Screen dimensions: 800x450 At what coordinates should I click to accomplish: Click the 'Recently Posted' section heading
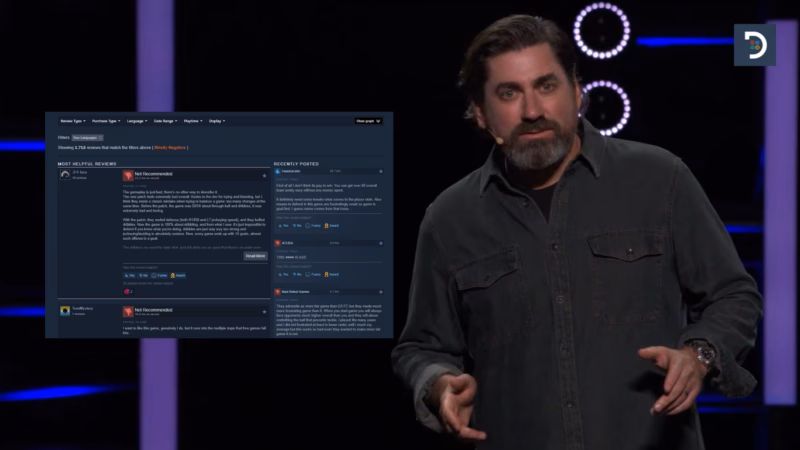[296, 164]
